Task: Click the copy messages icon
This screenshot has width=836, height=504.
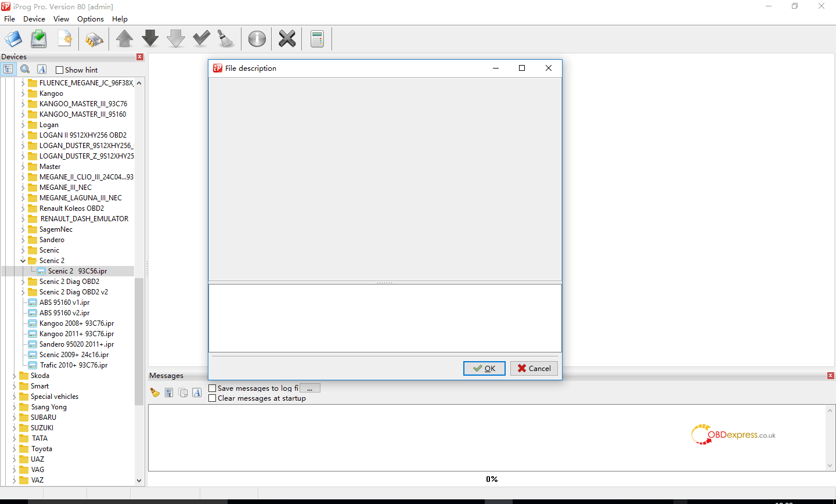Action: coord(183,393)
